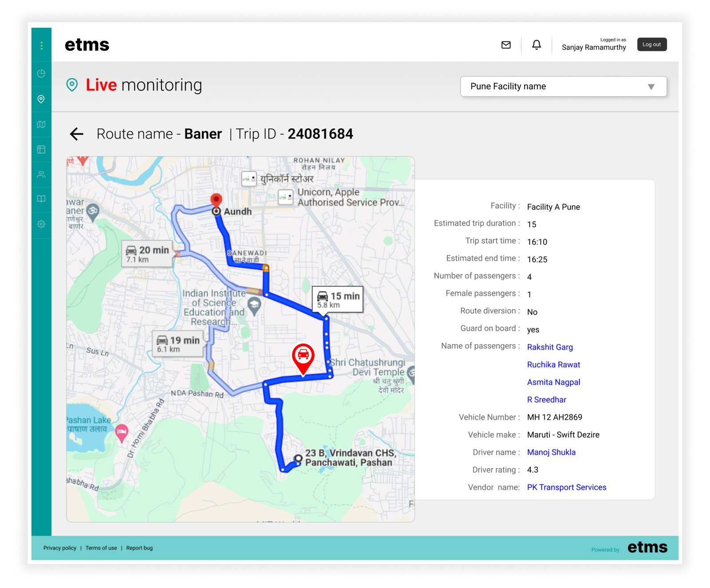Image resolution: width=710 pixels, height=588 pixels.
Task: Select the 20 min alternate route label
Action: click(147, 254)
